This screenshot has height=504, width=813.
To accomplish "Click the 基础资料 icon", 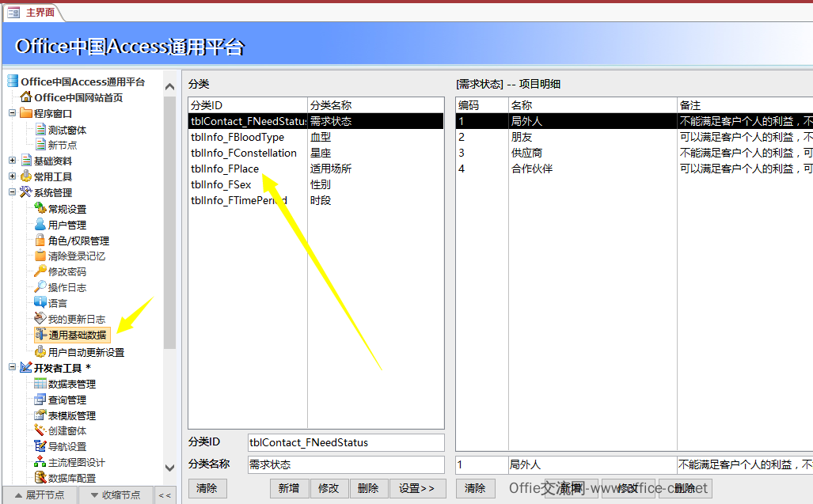I will pyautogui.click(x=26, y=161).
